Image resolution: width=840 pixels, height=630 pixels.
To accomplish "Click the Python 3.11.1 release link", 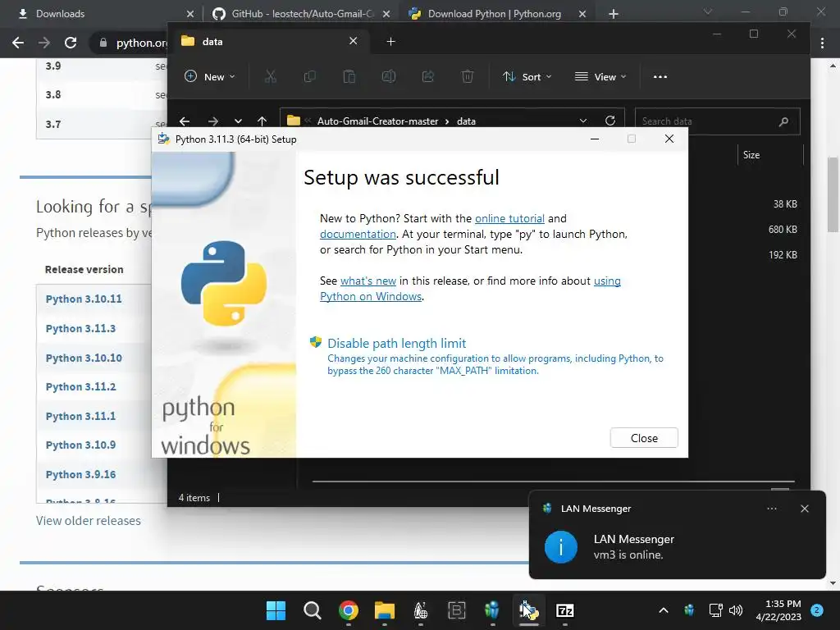I will pyautogui.click(x=80, y=416).
